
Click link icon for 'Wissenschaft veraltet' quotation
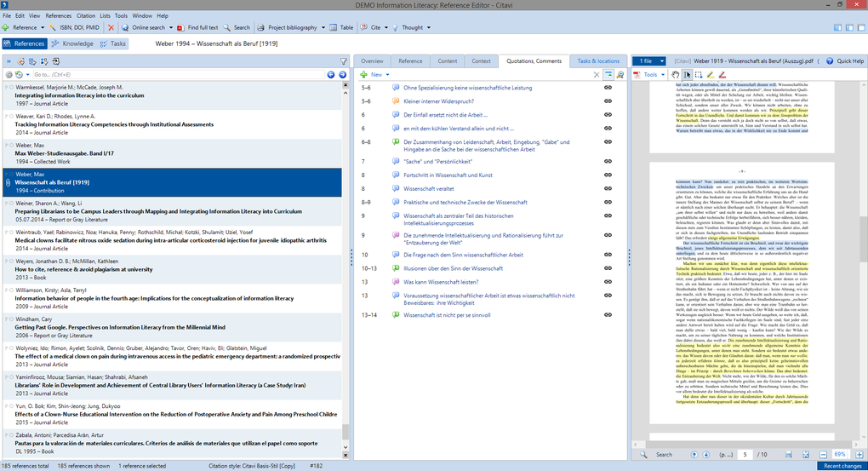pos(608,188)
